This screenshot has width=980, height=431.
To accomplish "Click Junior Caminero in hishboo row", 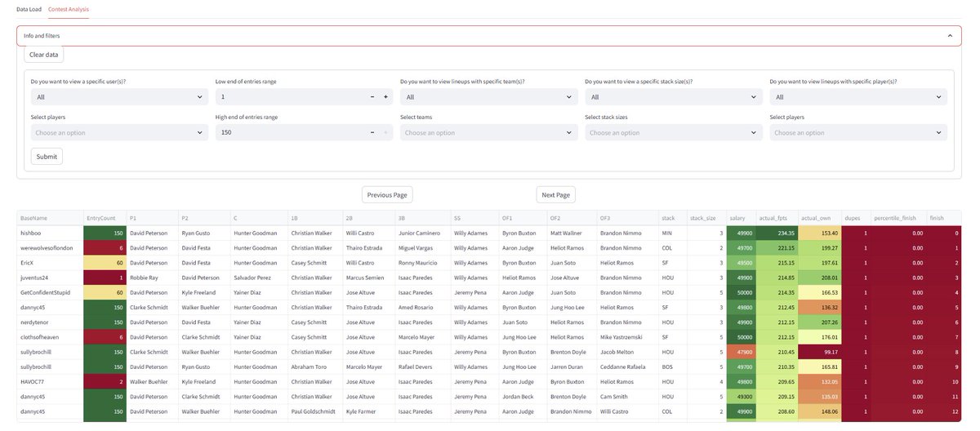I will point(422,233).
